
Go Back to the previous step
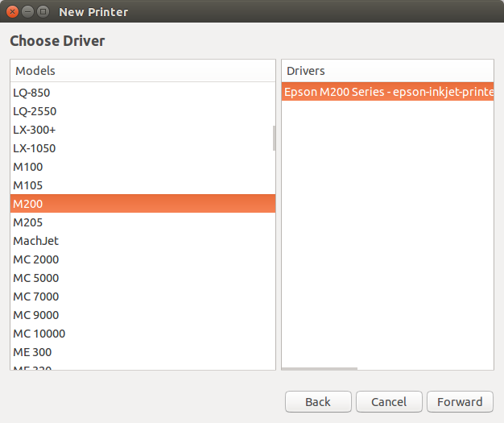(318, 402)
